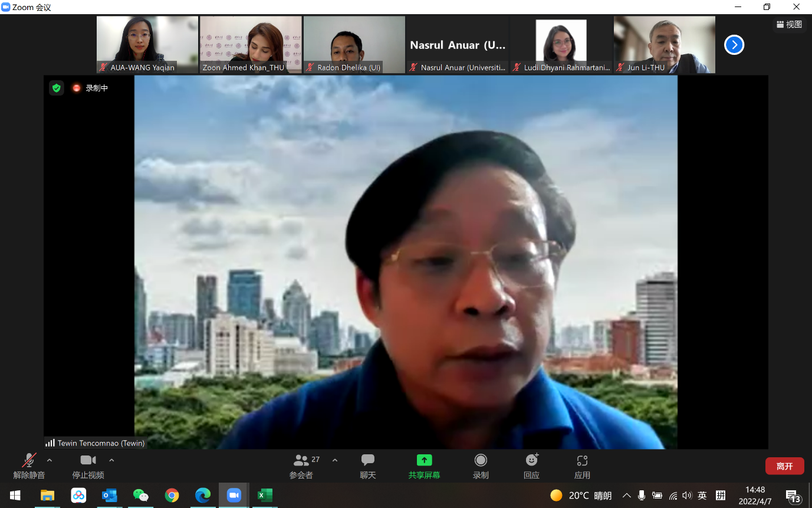
Task: Open WeChat from the taskbar
Action: coord(140,496)
